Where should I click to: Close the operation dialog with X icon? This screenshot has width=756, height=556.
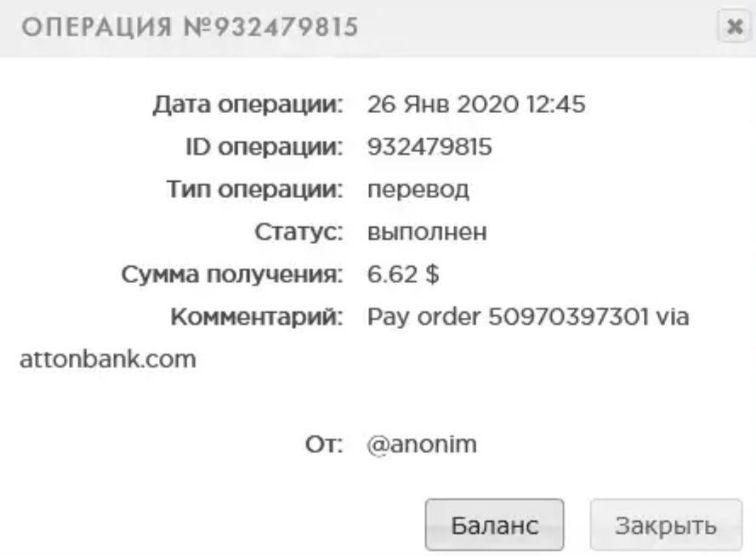(x=734, y=26)
